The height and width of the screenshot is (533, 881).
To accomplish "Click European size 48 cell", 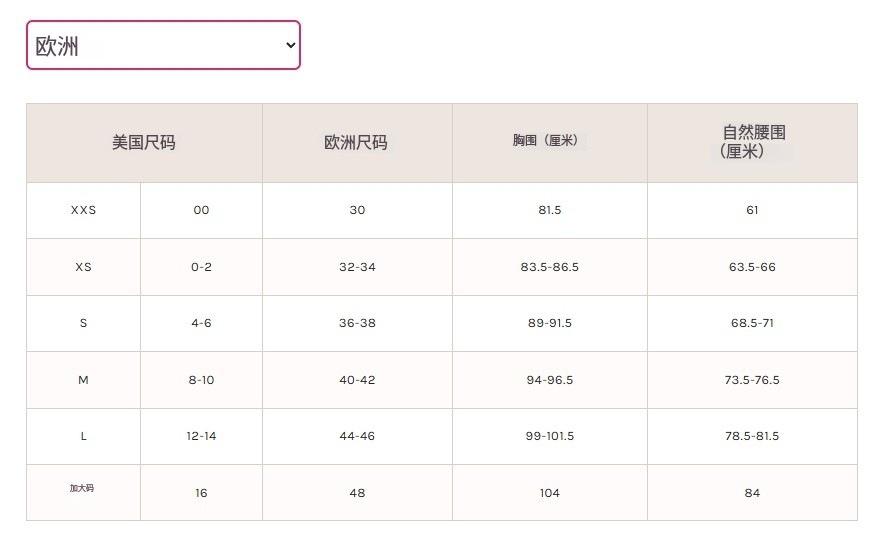I will (357, 493).
